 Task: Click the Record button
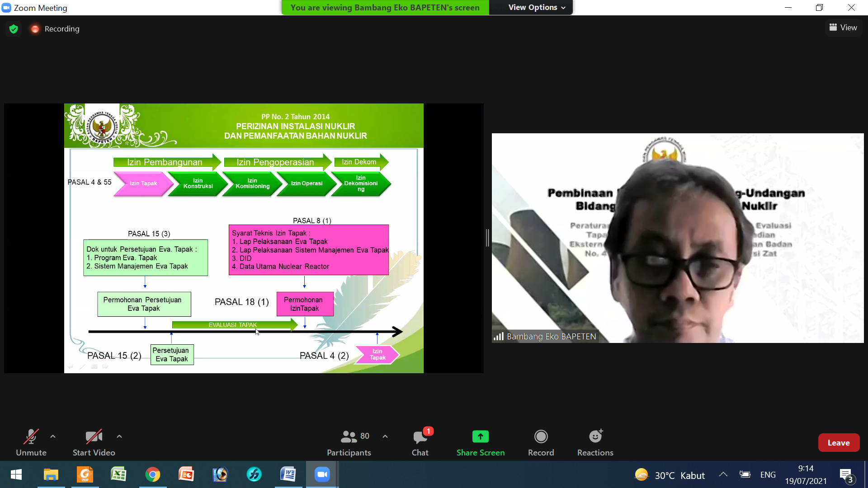541,442
